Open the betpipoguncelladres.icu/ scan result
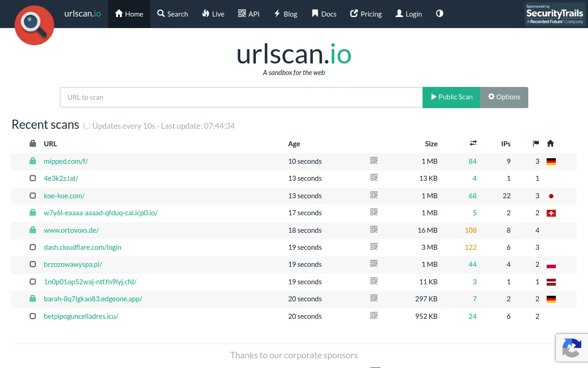The image size is (588, 368). 81,316
